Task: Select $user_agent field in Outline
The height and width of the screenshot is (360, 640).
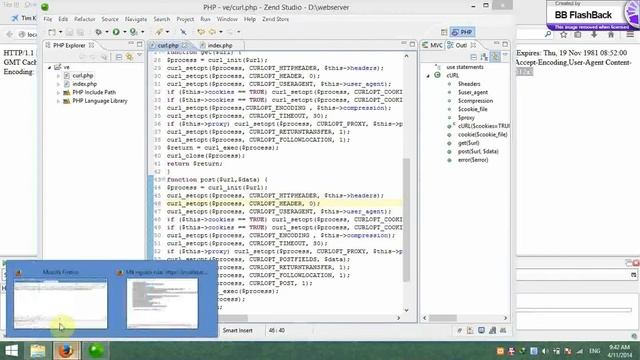Action: [473, 93]
